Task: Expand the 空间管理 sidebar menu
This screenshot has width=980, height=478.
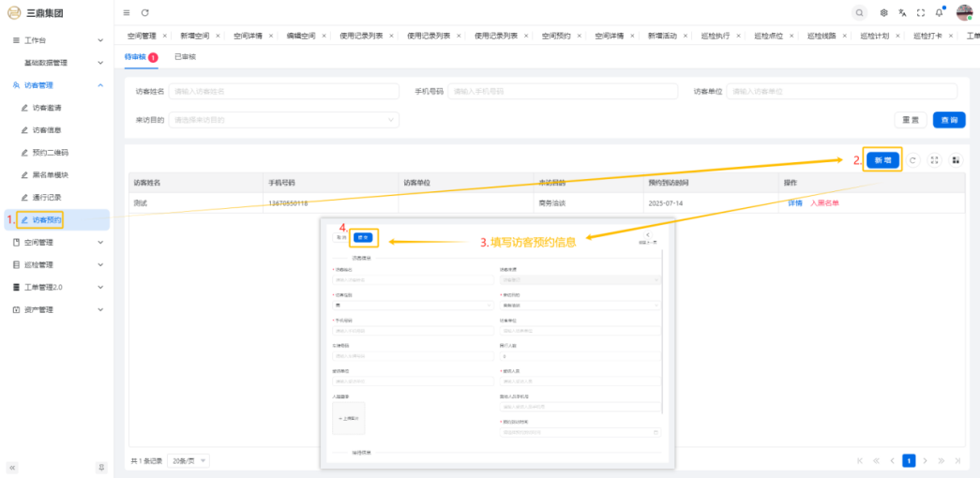Action: pos(56,242)
